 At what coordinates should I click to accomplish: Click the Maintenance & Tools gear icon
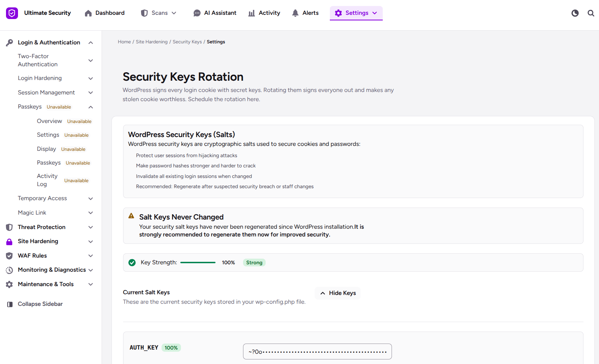10,284
